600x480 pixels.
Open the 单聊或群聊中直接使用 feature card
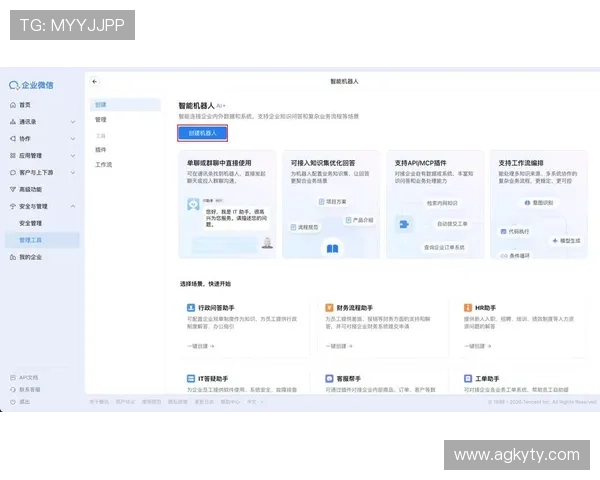click(227, 204)
